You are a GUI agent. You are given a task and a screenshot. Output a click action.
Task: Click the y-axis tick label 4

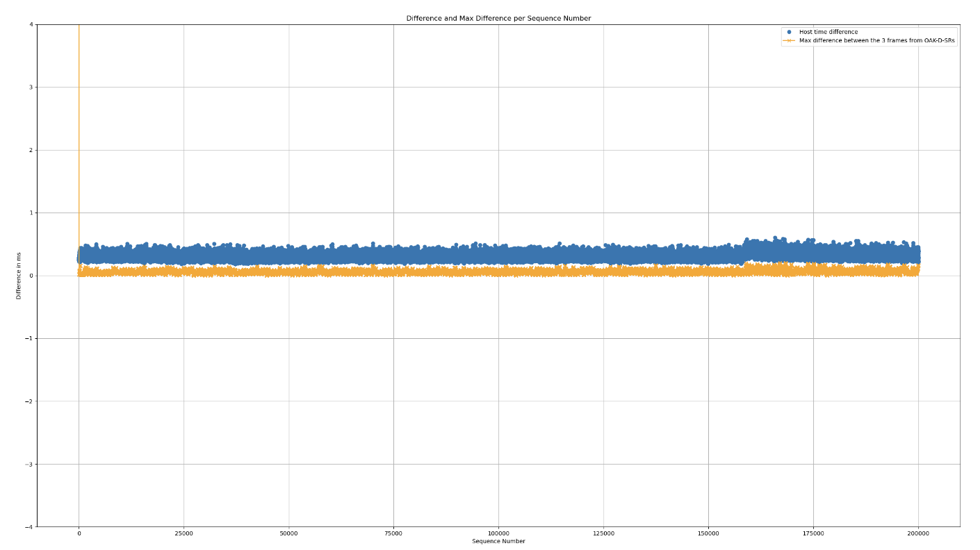tap(30, 25)
